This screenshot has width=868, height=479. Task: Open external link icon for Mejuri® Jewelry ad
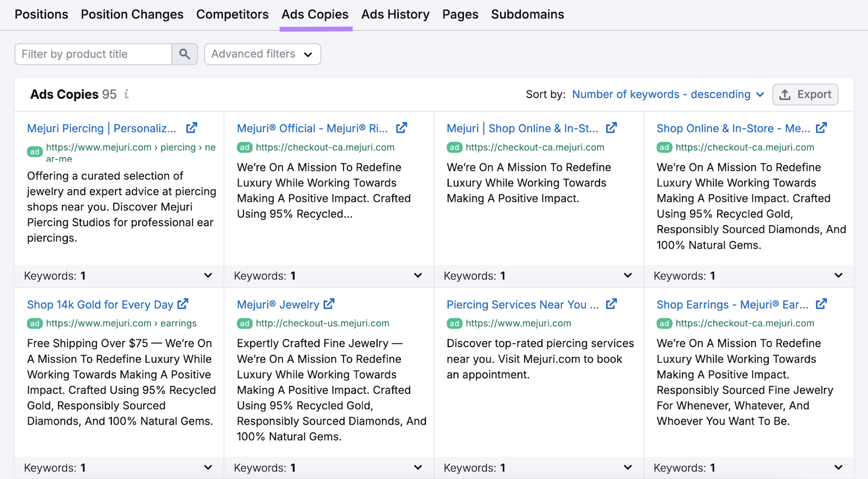point(329,304)
